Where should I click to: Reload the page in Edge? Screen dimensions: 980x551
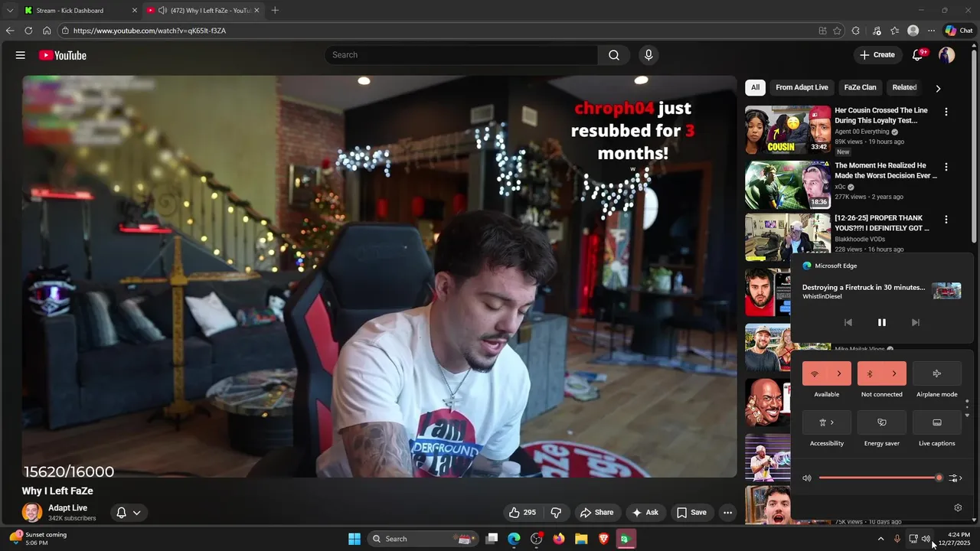pos(28,31)
